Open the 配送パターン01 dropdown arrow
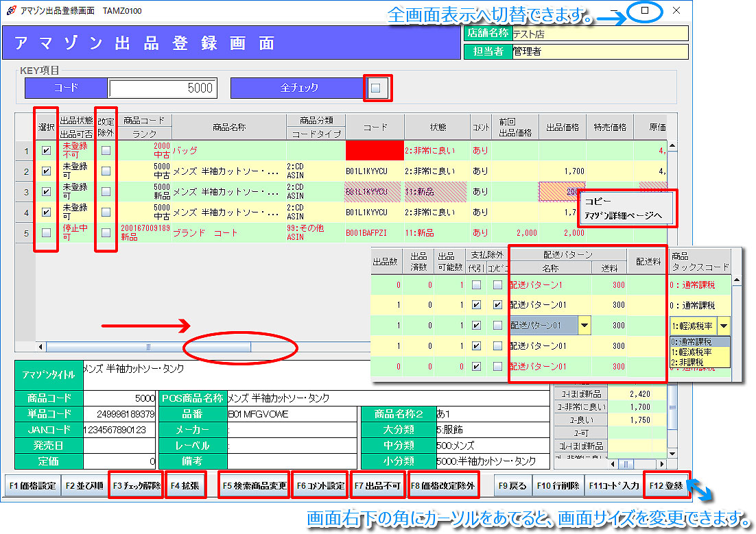 pyautogui.click(x=584, y=326)
